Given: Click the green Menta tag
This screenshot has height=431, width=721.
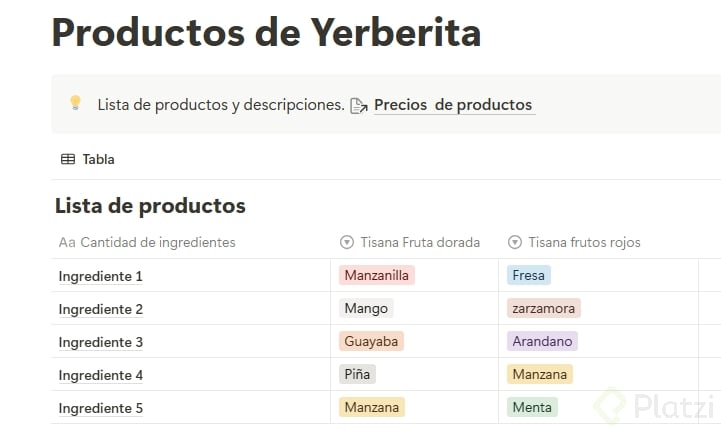Looking at the screenshot, I should 532,407.
